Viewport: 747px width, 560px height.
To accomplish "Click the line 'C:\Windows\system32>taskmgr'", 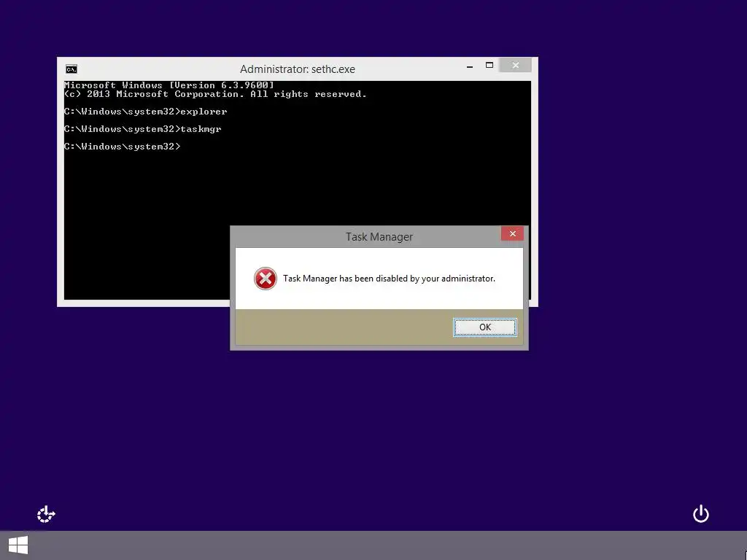I will (x=143, y=129).
